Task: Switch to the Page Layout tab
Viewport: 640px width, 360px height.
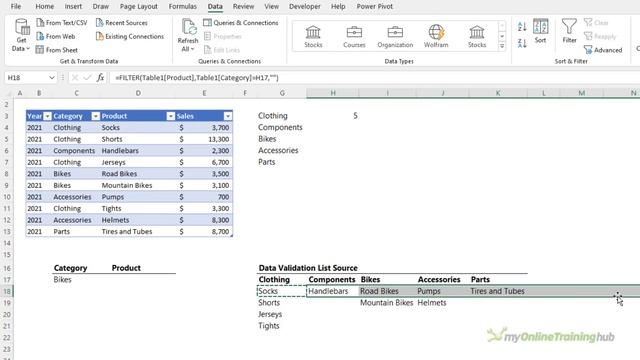Action: coord(139,7)
